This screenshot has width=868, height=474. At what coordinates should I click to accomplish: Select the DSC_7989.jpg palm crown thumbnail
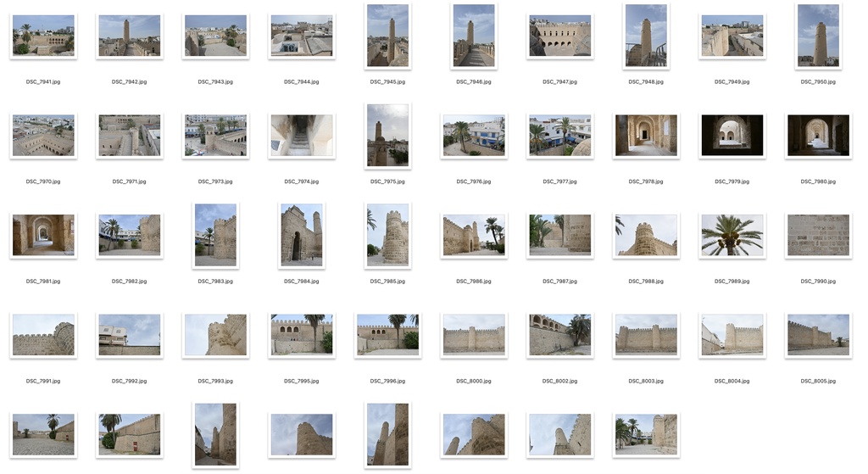(x=732, y=236)
